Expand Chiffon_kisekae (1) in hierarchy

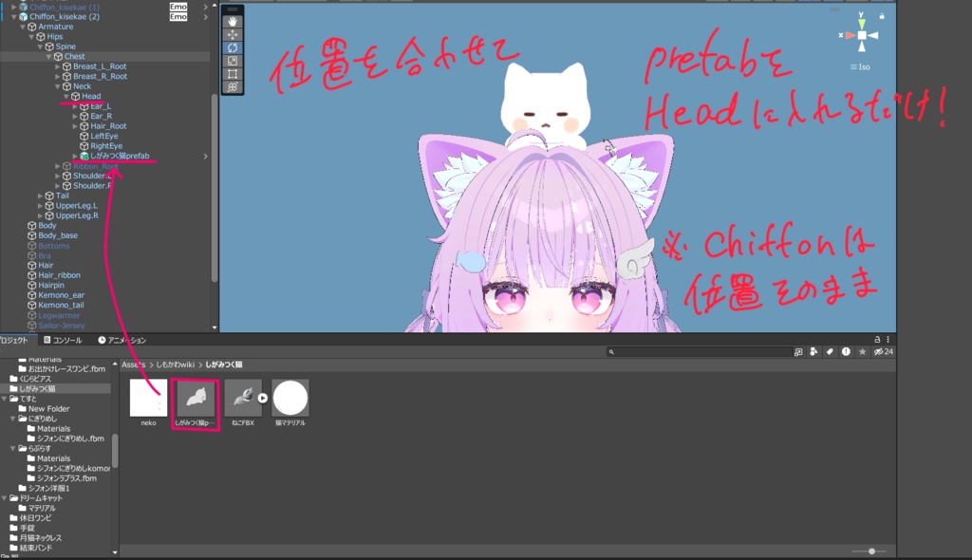click(x=13, y=7)
